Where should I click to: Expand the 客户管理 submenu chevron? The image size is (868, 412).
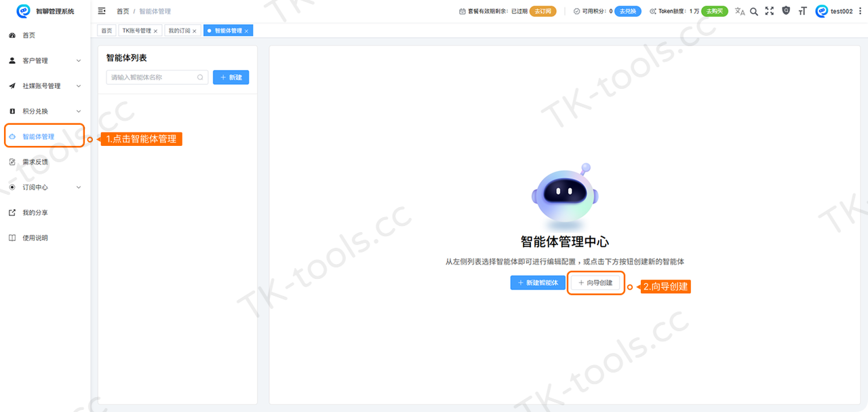point(79,60)
